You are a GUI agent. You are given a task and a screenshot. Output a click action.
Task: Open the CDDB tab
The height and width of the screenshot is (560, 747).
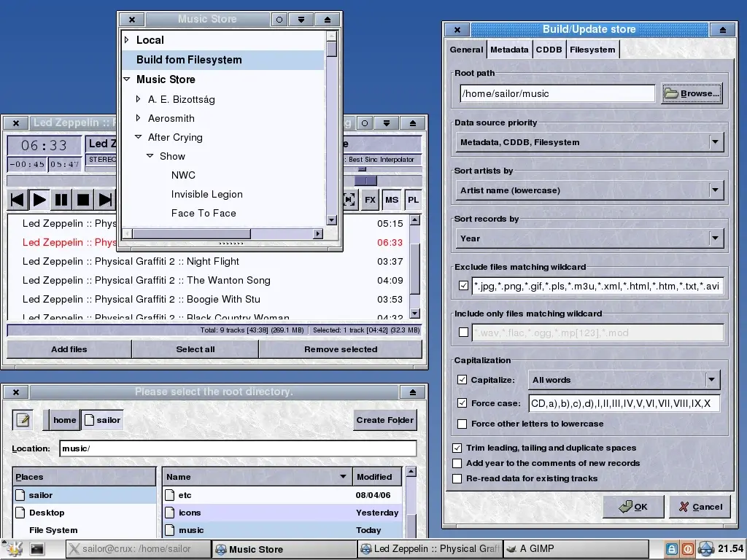coord(549,50)
